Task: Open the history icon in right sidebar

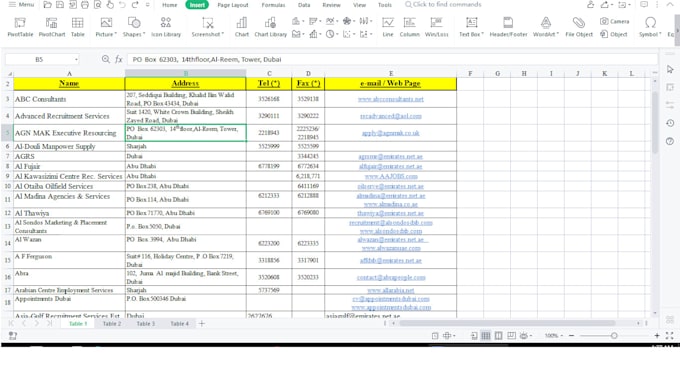Action: click(x=670, y=123)
